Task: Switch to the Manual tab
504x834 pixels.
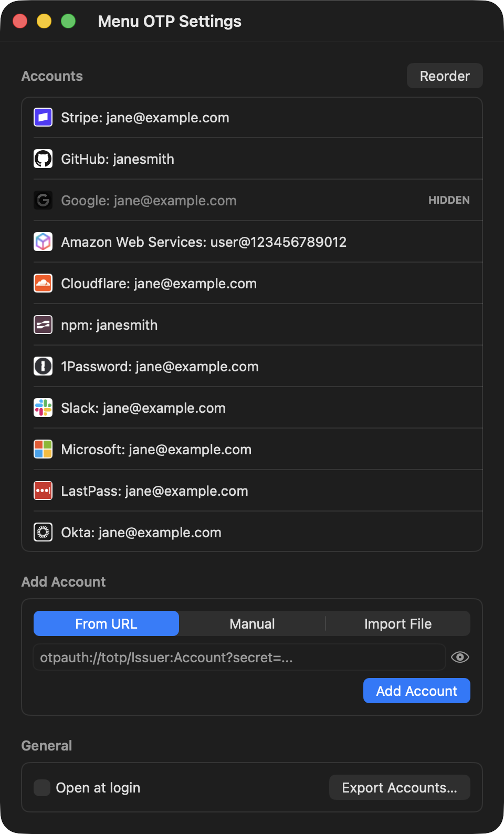Action: pos(252,623)
